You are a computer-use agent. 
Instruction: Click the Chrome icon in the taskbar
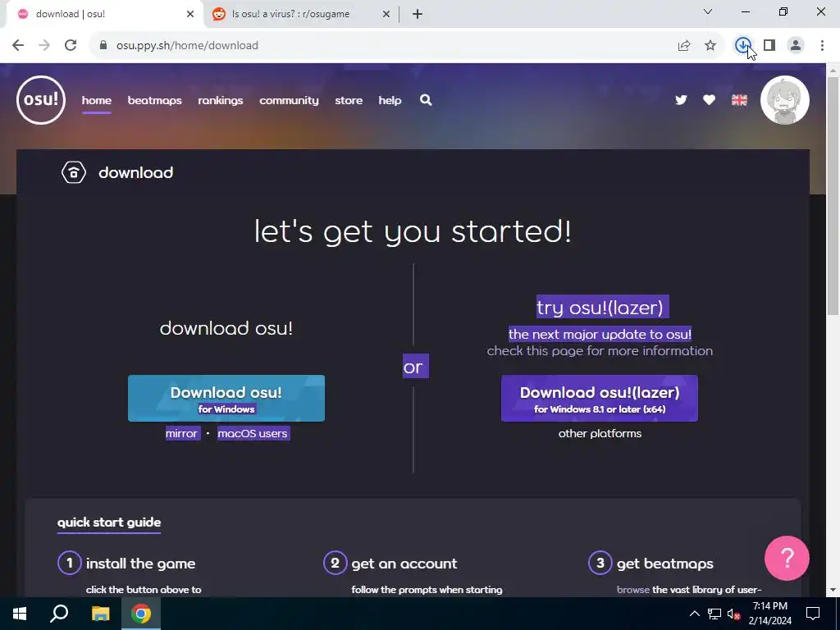(x=141, y=614)
